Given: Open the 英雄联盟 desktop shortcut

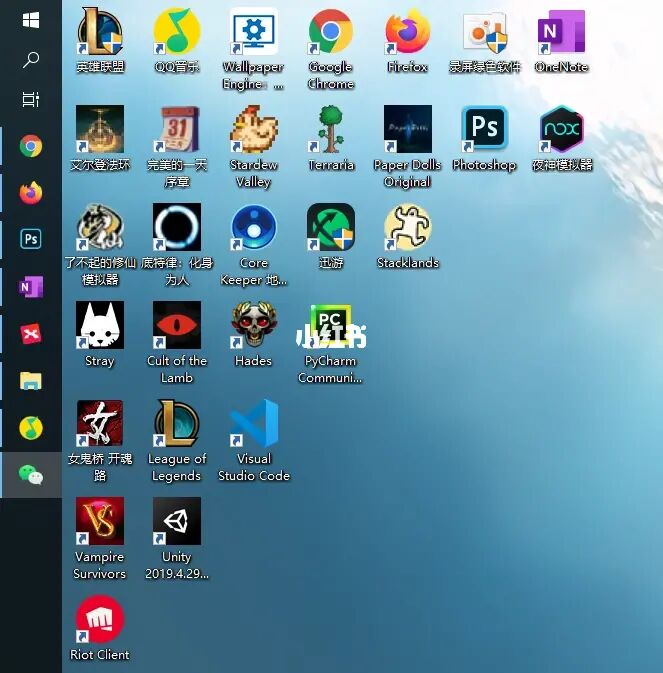Looking at the screenshot, I should [x=100, y=32].
